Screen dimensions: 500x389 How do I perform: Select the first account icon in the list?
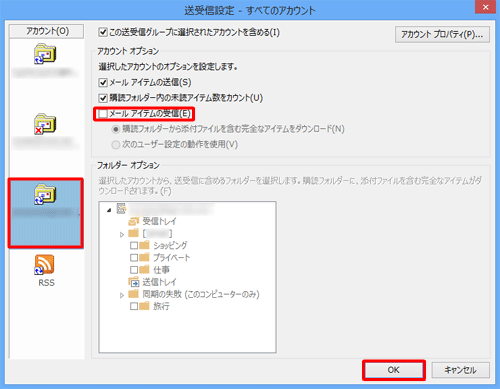click(45, 54)
